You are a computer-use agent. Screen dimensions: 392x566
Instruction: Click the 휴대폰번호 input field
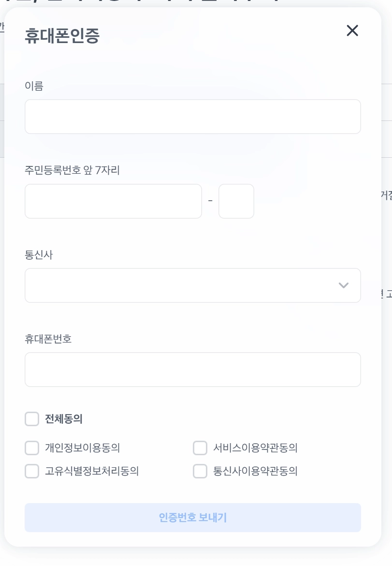pyautogui.click(x=192, y=370)
